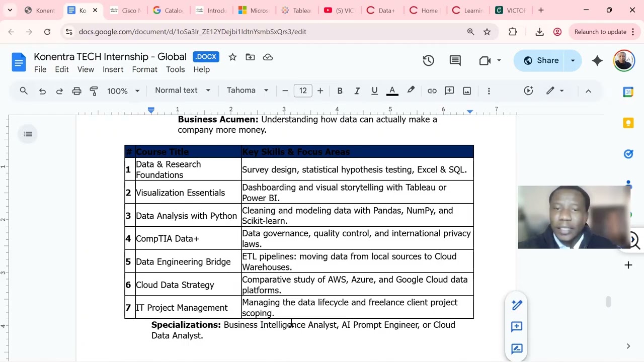Bookmark this page with the star icon
Viewport: 644px width, 362px height.
tap(487, 32)
